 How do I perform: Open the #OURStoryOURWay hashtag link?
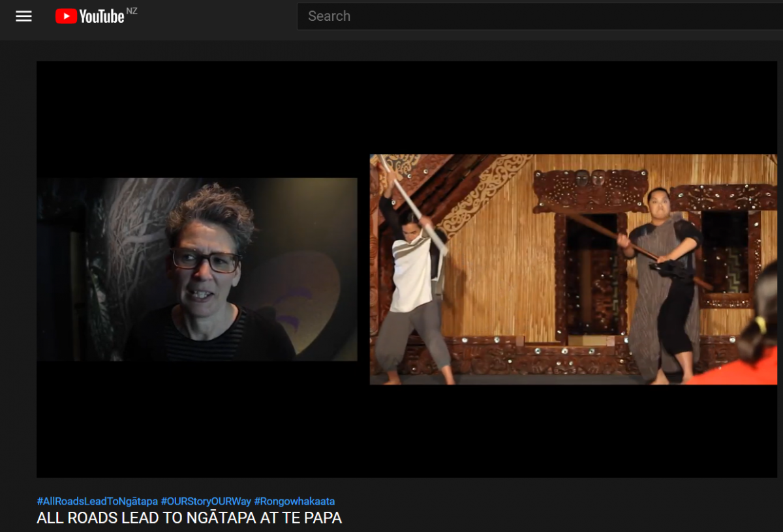[x=206, y=501]
